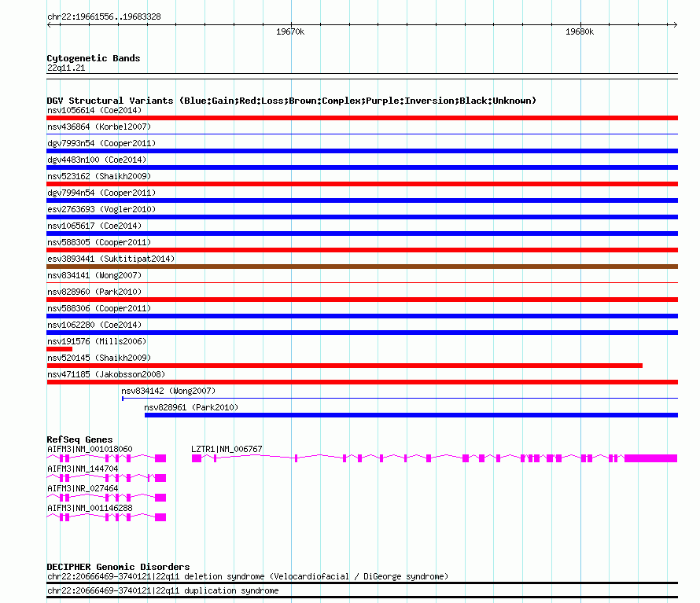Click nsv471185 (Jakobsson2008) label

coord(106,374)
